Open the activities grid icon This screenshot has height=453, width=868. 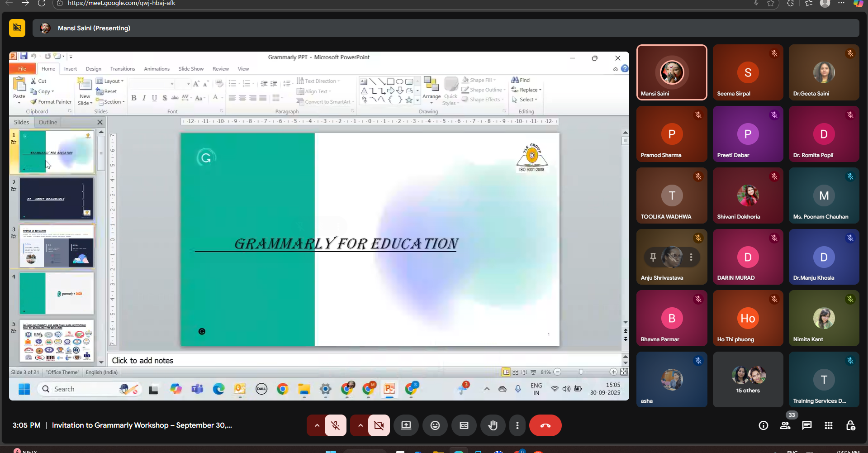[x=828, y=425]
